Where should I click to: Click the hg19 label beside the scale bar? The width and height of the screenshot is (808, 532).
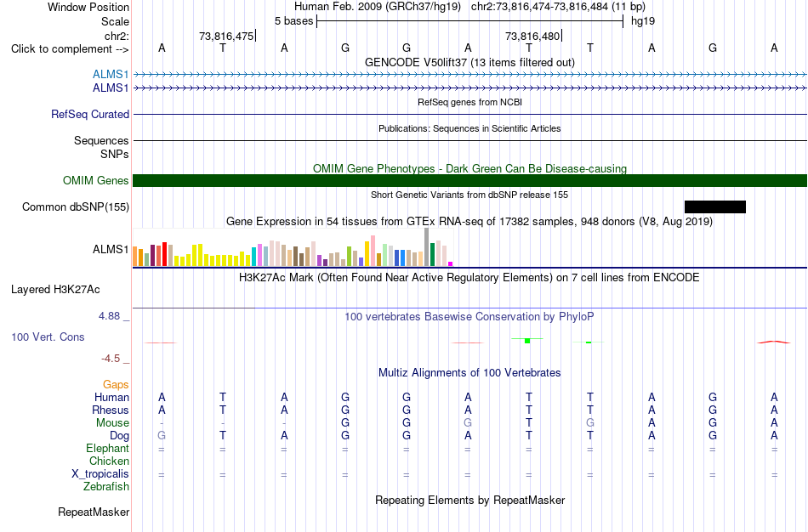point(643,21)
